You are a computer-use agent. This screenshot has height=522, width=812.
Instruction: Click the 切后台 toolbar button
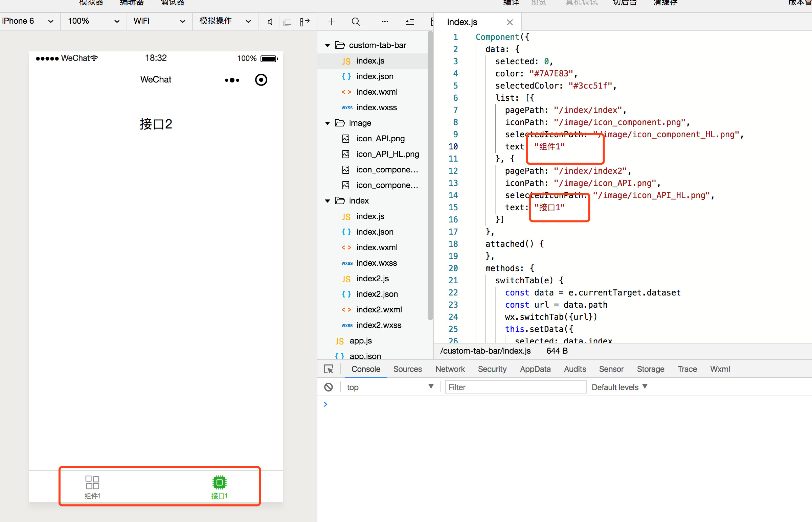625,3
